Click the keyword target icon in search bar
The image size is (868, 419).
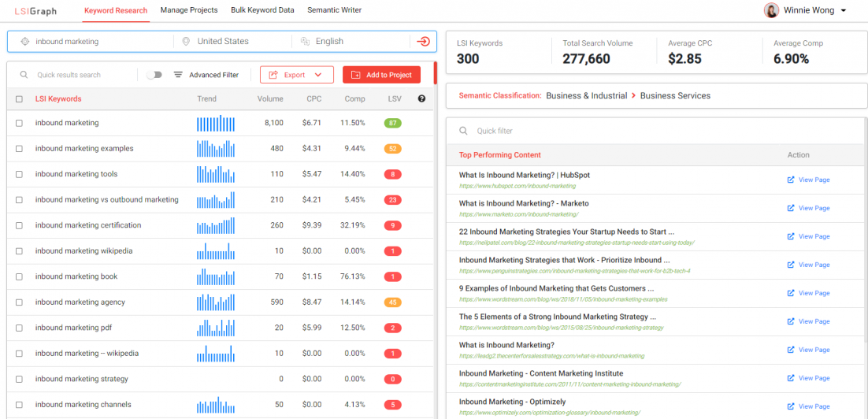(x=24, y=42)
